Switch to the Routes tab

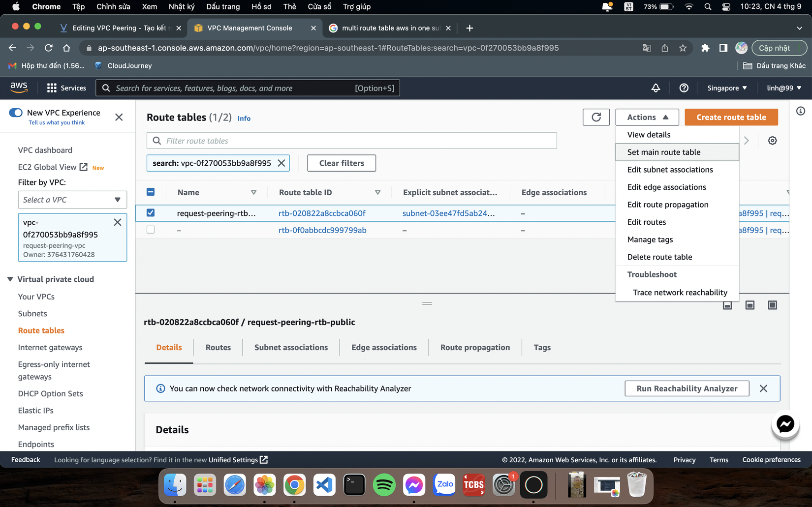click(218, 347)
